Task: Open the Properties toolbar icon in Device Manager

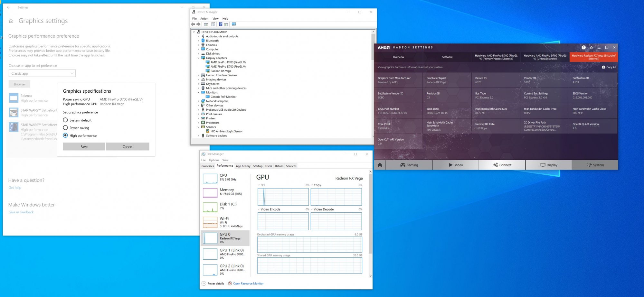Action: click(x=213, y=24)
